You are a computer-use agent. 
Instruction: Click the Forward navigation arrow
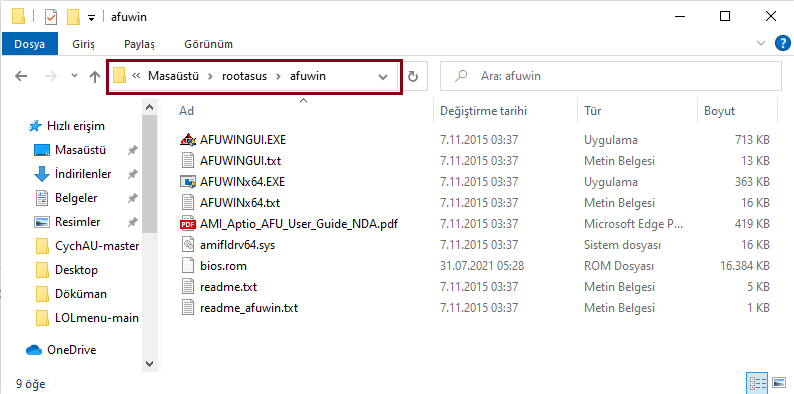click(51, 76)
